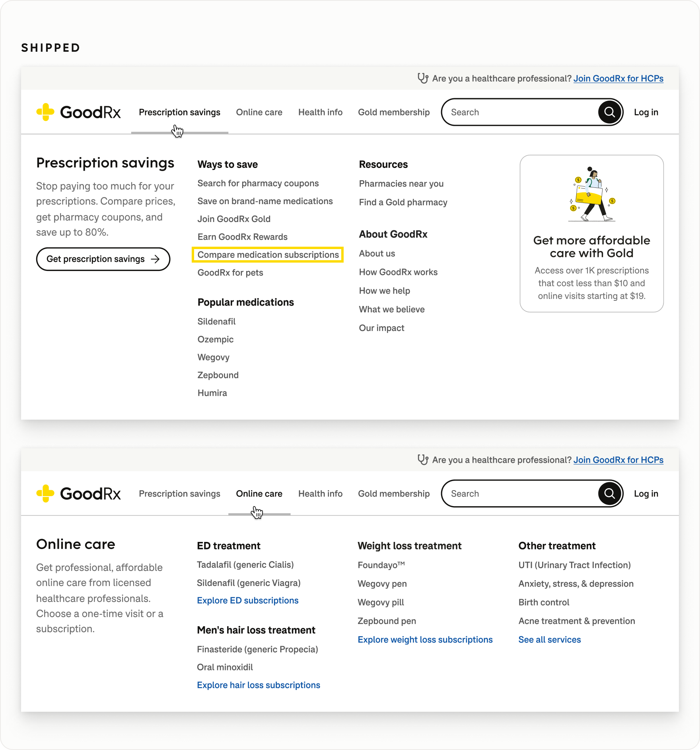
Task: Click Explore ED subscriptions
Action: click(248, 600)
